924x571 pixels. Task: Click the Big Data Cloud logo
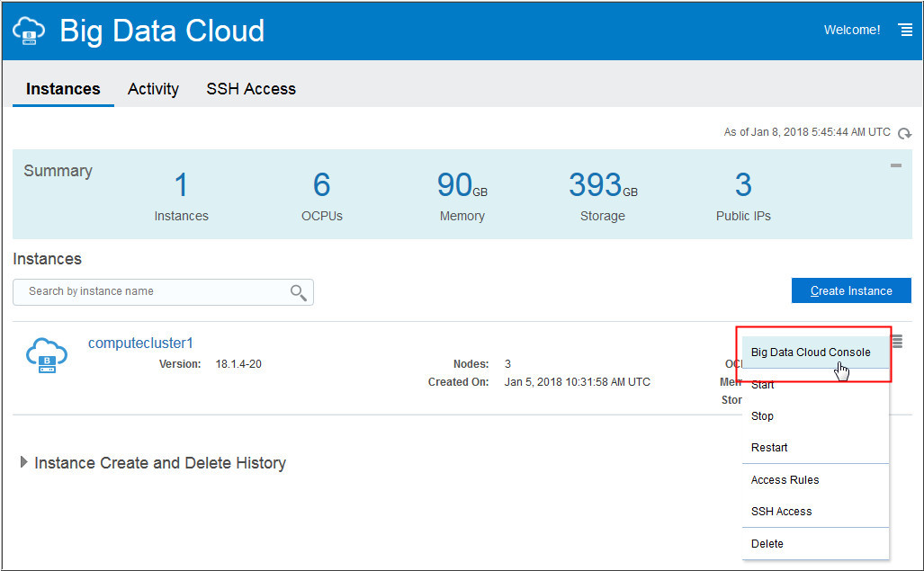[29, 29]
